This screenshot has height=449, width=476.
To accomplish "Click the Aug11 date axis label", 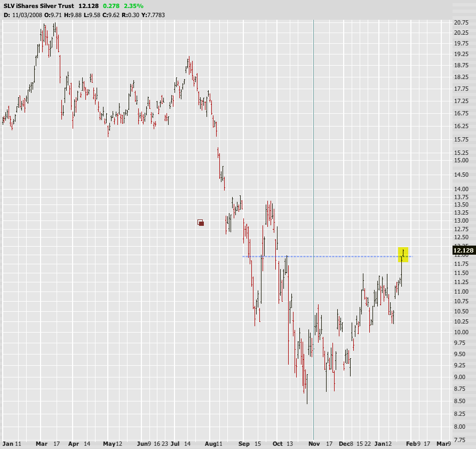I will click(213, 444).
